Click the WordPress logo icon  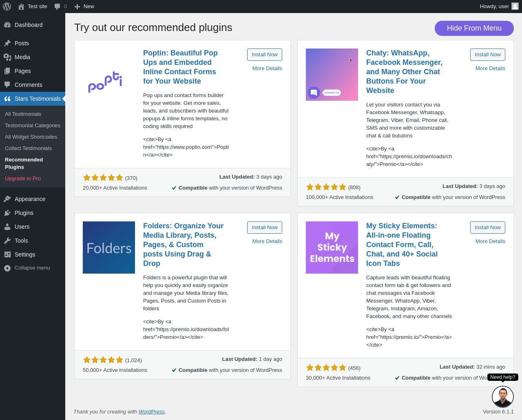coord(7,7)
